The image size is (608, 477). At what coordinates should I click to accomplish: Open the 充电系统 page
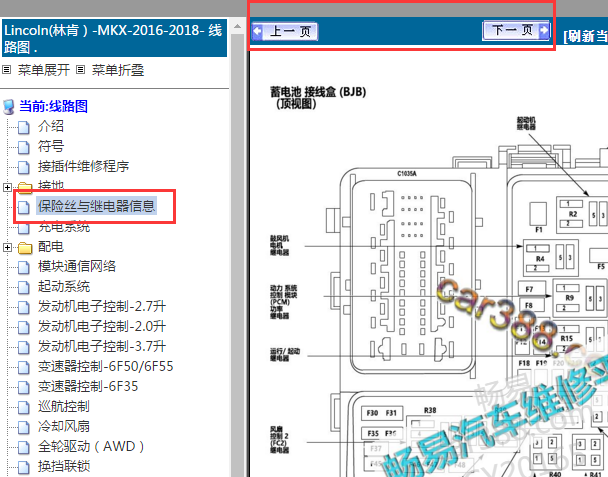(x=64, y=226)
